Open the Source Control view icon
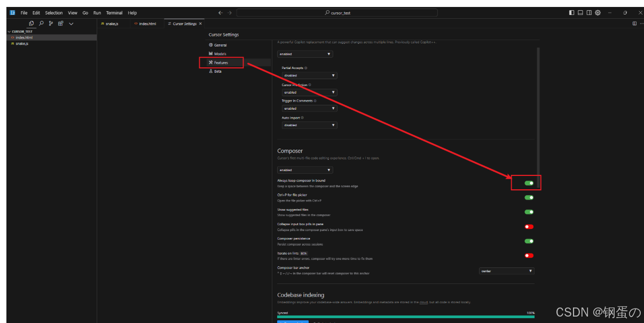644x323 pixels. (51, 24)
